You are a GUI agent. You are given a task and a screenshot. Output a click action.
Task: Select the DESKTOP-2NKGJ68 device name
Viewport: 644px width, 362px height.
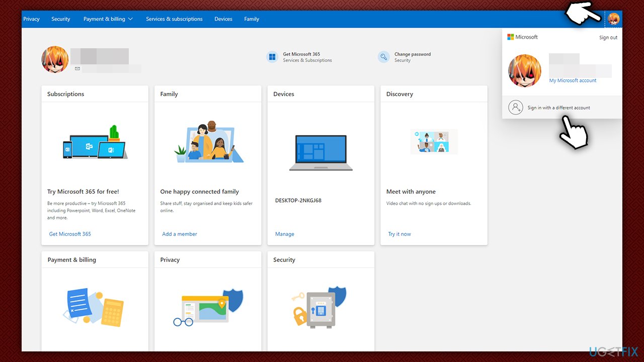298,201
